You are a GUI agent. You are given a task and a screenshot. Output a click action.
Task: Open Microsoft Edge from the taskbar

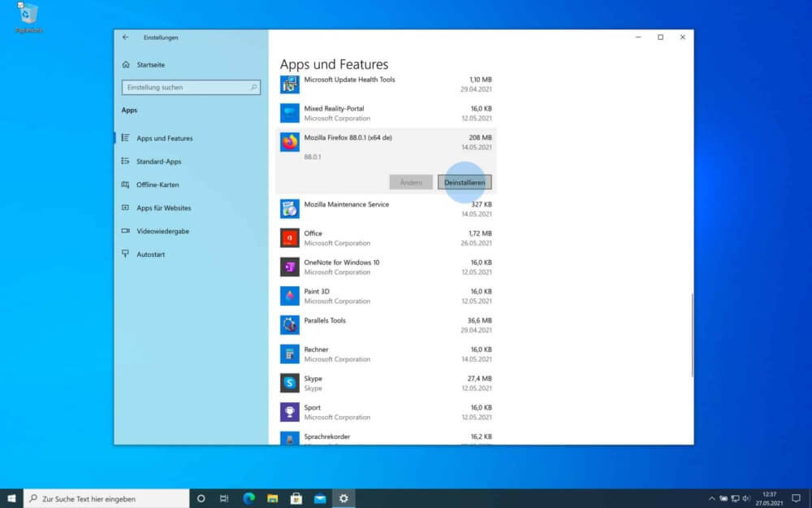coord(248,499)
